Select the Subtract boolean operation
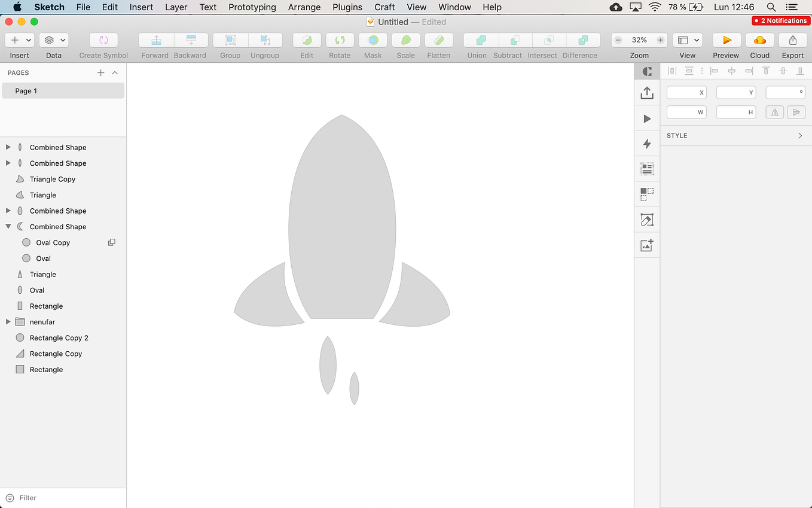Screen dimensions: 812x508 point(515,40)
